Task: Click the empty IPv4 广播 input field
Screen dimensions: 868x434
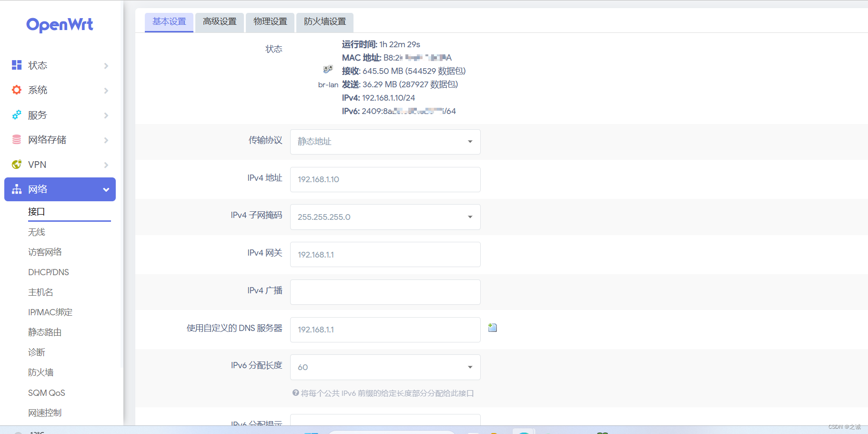Action: point(385,292)
